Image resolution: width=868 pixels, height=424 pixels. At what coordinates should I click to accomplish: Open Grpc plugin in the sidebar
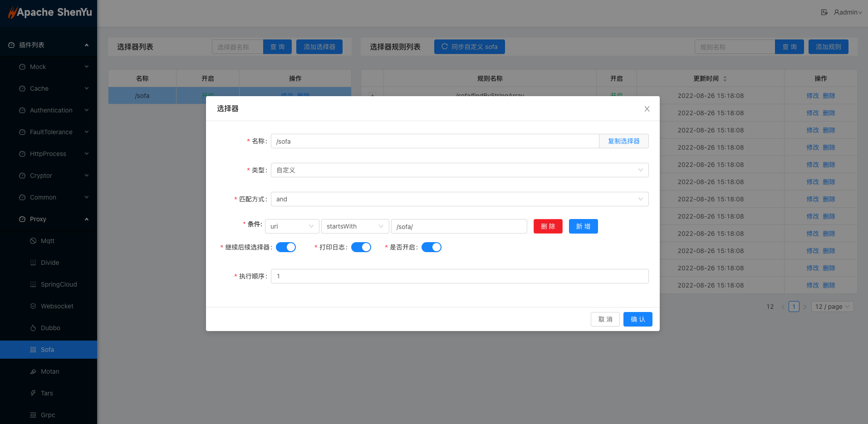(48, 415)
